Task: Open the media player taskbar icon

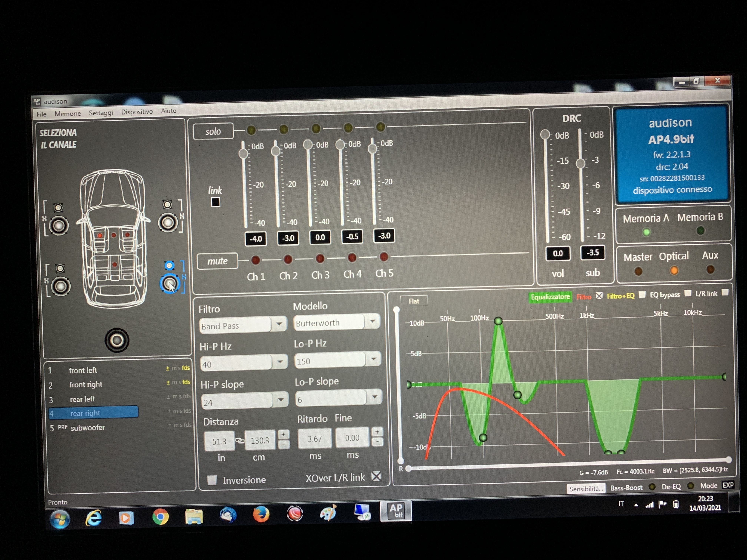Action: point(126,518)
